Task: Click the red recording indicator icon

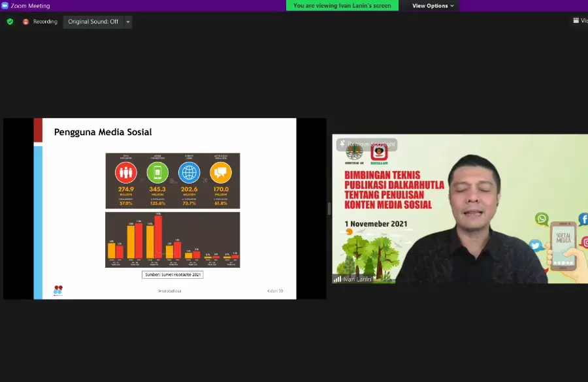Action: [x=25, y=22]
